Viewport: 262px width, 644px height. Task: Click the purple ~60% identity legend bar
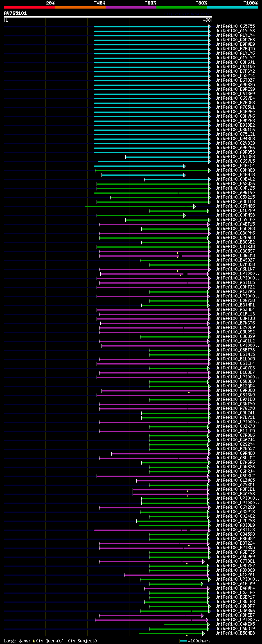[131, 7]
